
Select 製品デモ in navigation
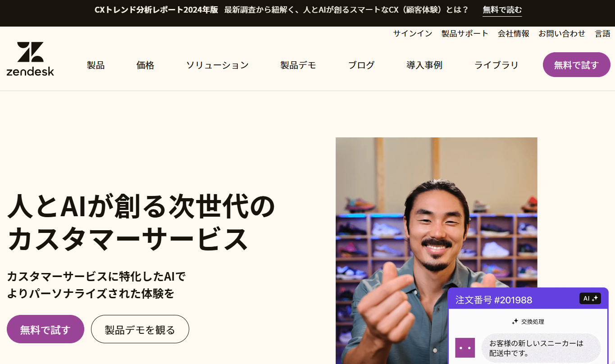coord(298,65)
